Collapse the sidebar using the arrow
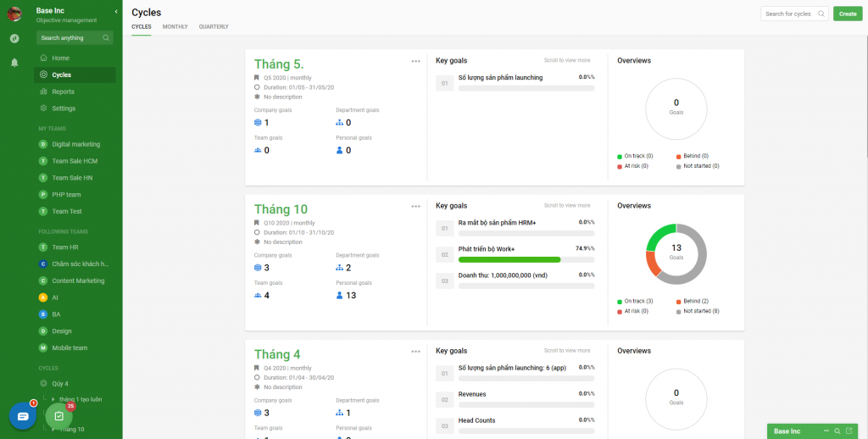The width and height of the screenshot is (868, 439). point(115,11)
